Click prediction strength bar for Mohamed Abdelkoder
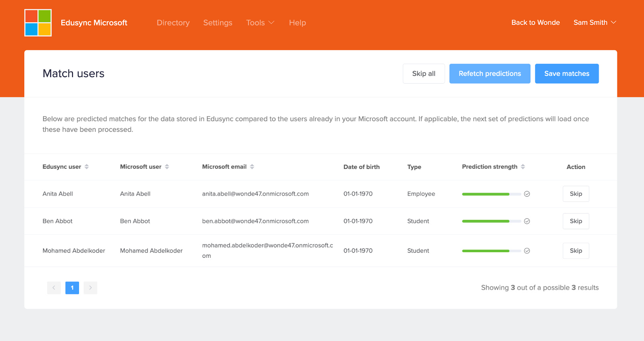 [491, 251]
